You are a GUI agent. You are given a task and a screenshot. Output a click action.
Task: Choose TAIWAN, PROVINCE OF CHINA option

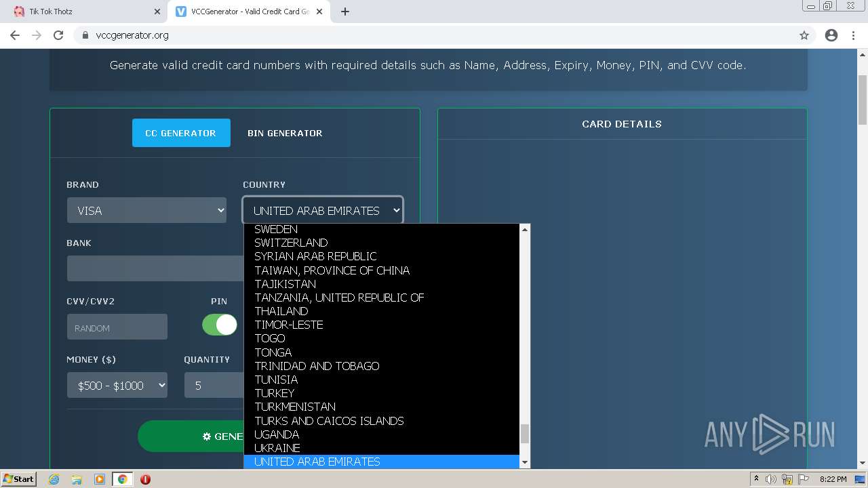(x=382, y=270)
